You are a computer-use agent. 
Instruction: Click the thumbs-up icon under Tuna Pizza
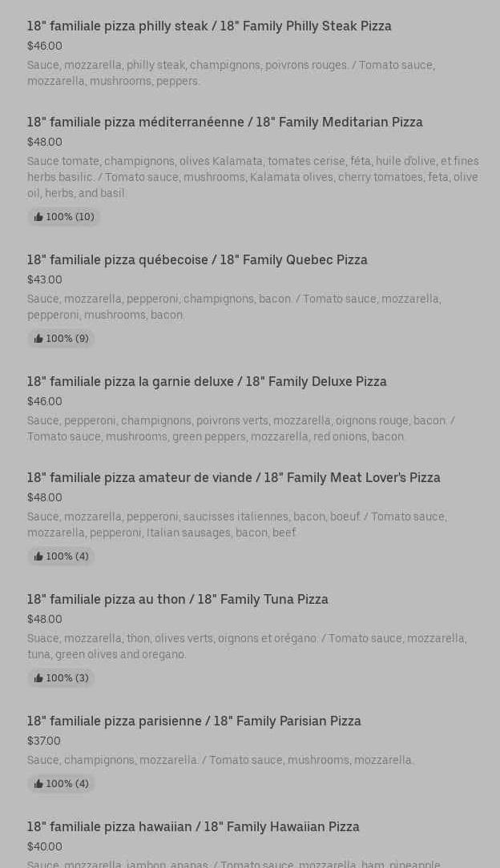coord(38,678)
